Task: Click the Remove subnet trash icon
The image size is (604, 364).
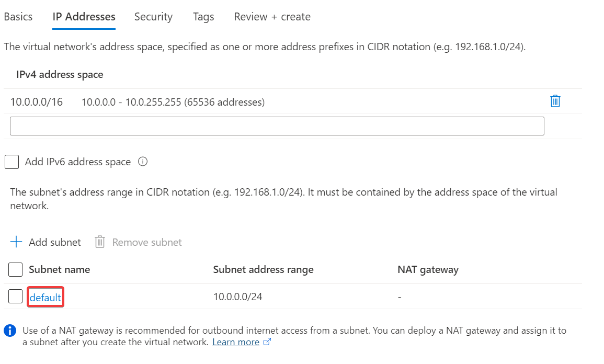Action: coord(100,242)
